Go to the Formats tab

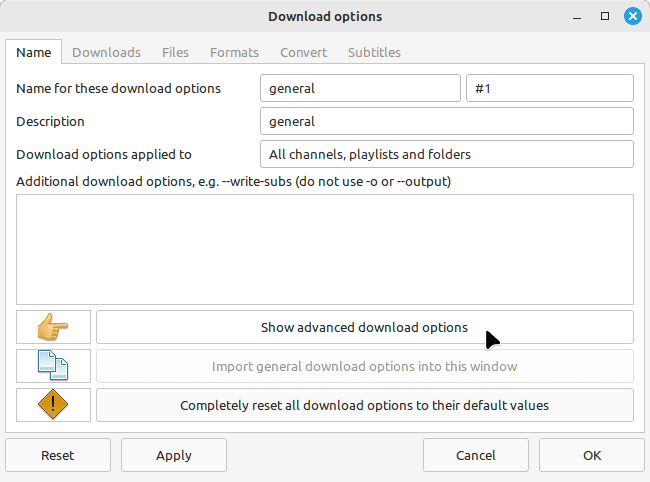pyautogui.click(x=234, y=52)
